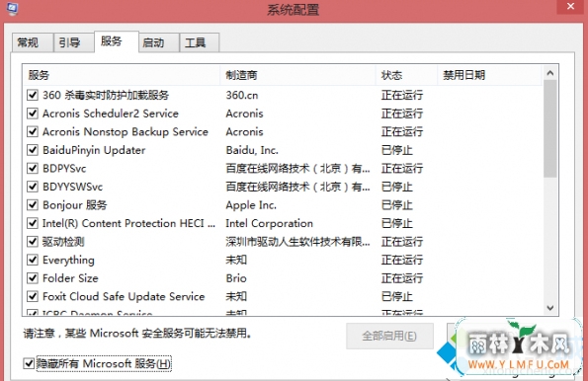Uncheck the Everything service
Viewport: 588px width, 381px height.
33,260
